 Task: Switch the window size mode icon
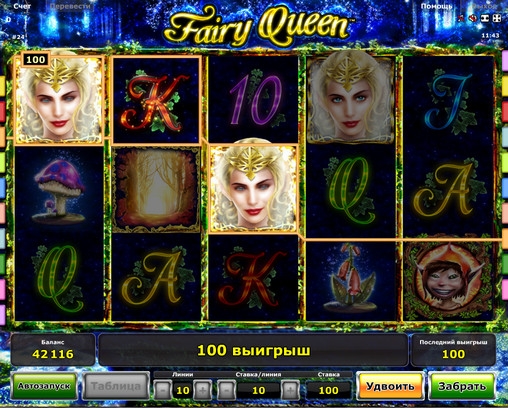pyautogui.click(x=485, y=18)
